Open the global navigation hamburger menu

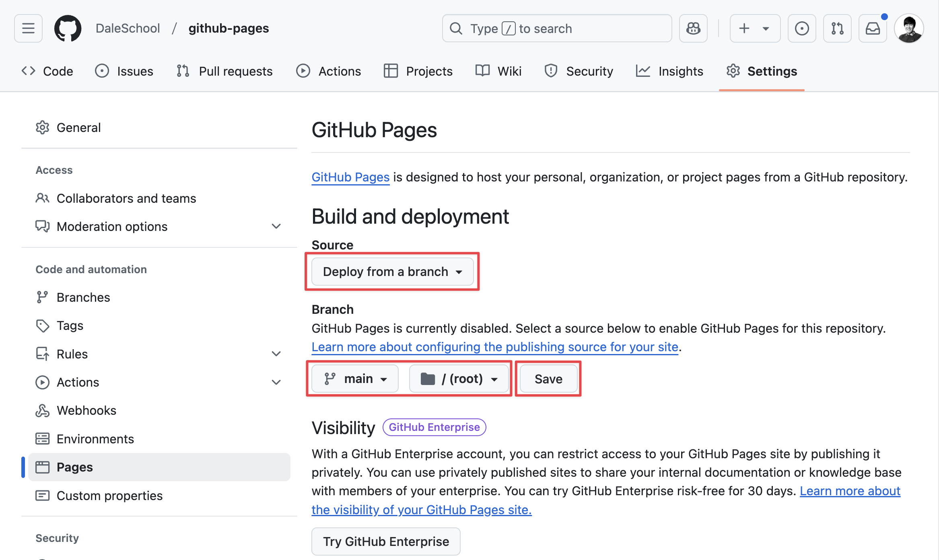coord(28,28)
